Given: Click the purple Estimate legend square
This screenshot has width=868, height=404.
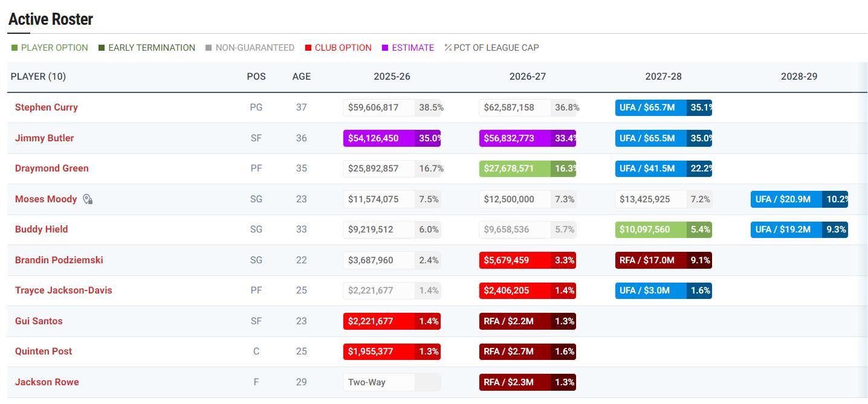Looking at the screenshot, I should pyautogui.click(x=385, y=48).
